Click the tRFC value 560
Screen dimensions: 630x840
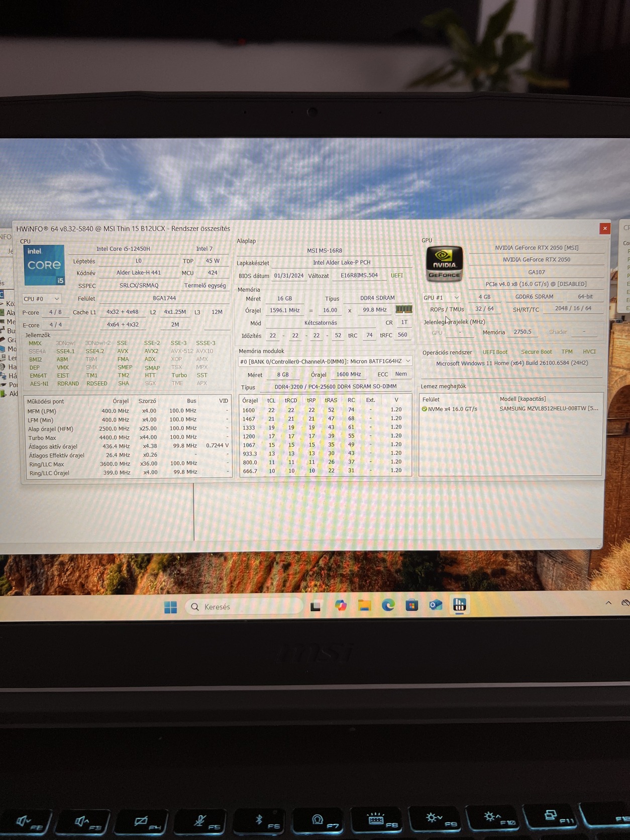coord(402,335)
